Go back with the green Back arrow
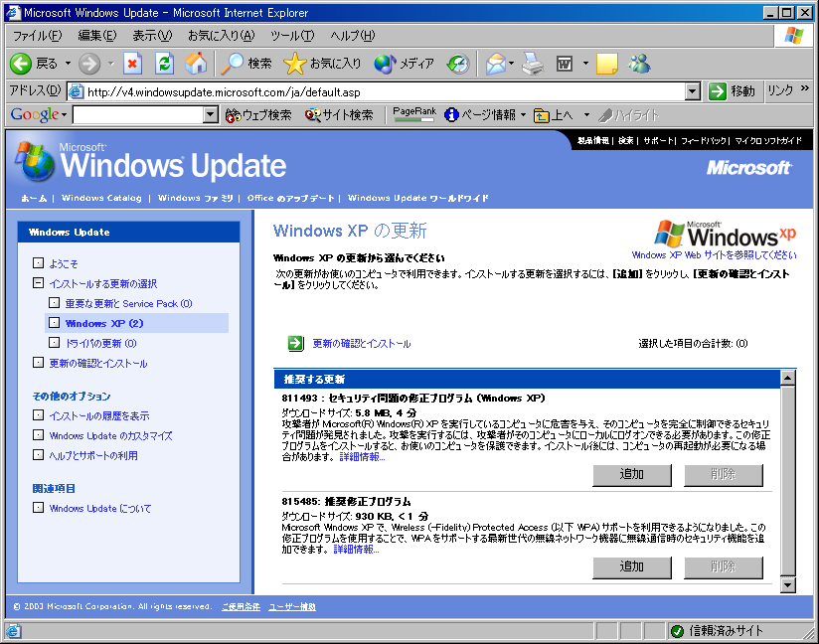 21,64
